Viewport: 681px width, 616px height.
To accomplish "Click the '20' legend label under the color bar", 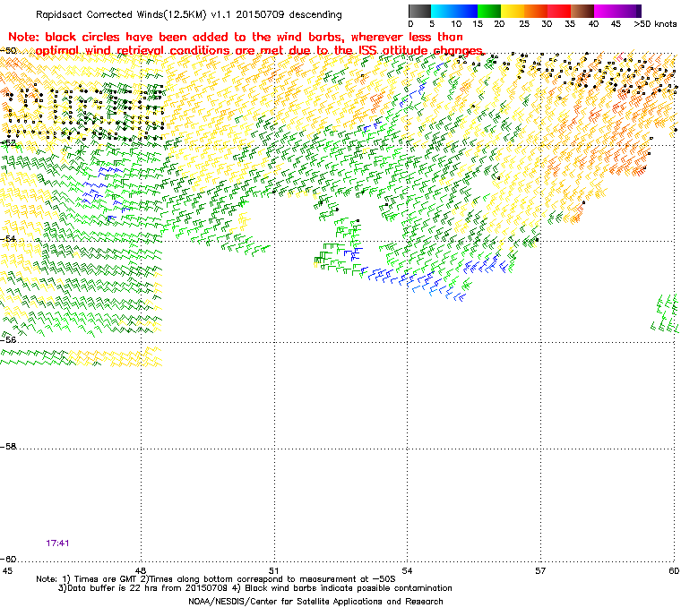I will [499, 24].
